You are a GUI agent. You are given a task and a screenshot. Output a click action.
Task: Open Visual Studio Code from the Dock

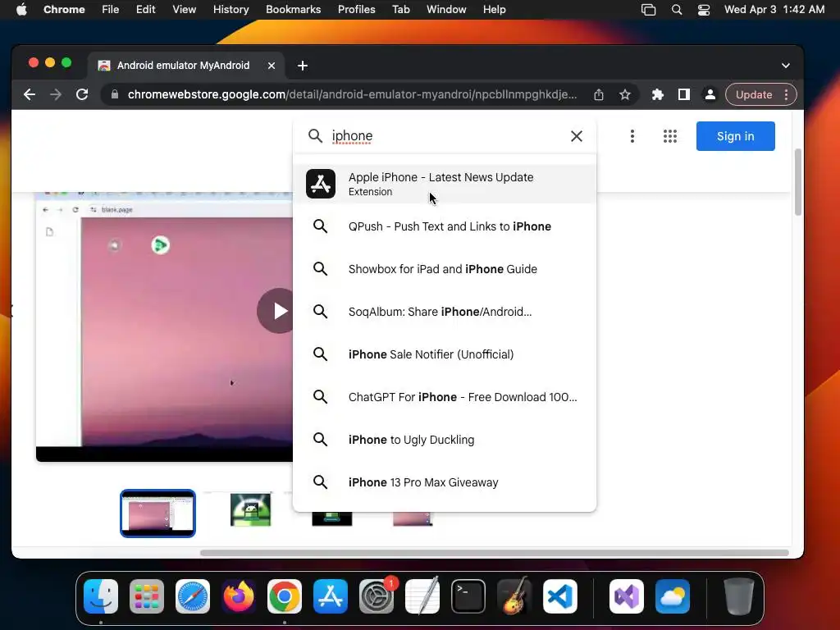pos(560,596)
